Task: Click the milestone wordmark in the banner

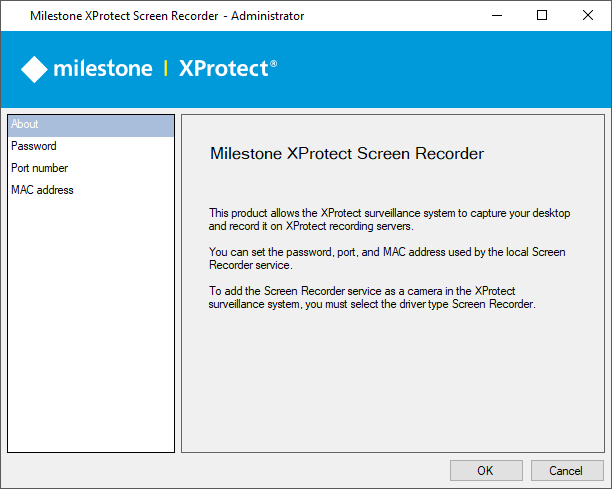Action: pyautogui.click(x=101, y=69)
